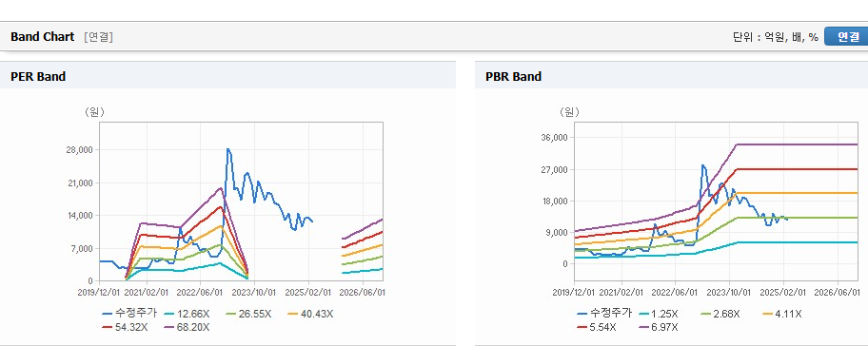
Task: Click 36,000 y-axis label in PBR chart
Action: pos(554,138)
